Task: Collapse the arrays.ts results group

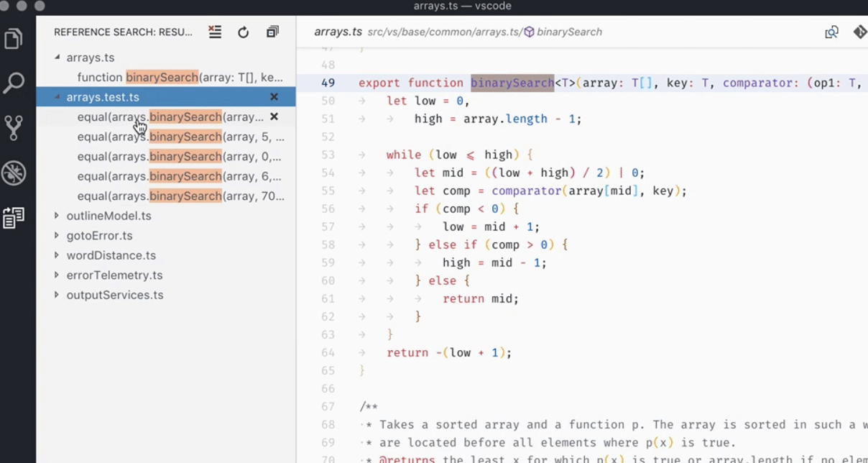Action: tap(57, 58)
